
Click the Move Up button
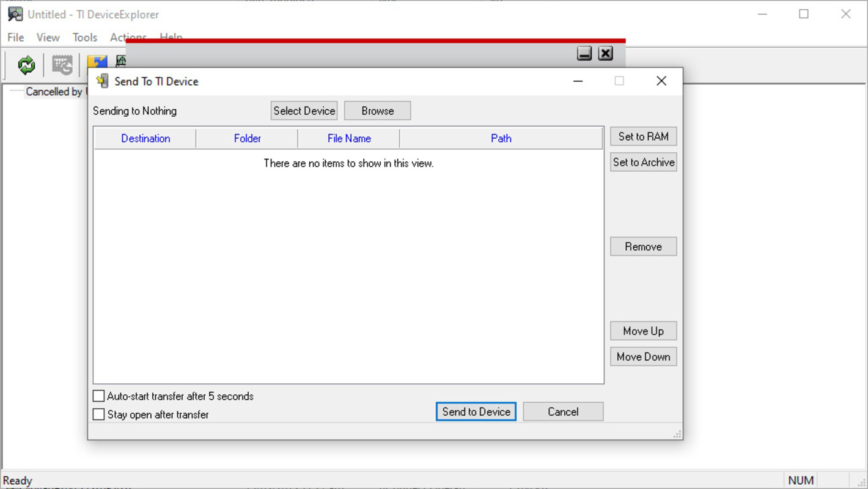point(644,331)
